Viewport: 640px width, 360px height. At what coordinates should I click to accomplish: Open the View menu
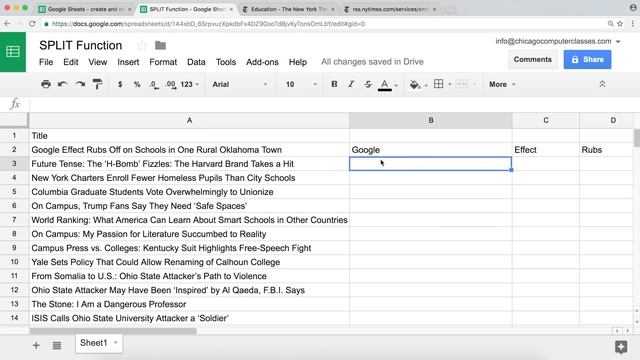pyautogui.click(x=98, y=62)
